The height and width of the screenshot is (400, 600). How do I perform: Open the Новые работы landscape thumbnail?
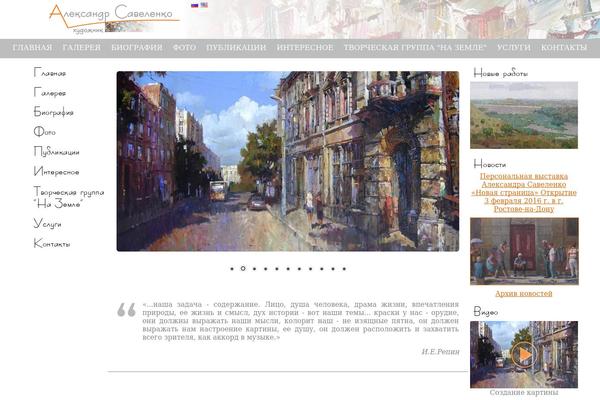click(x=524, y=115)
